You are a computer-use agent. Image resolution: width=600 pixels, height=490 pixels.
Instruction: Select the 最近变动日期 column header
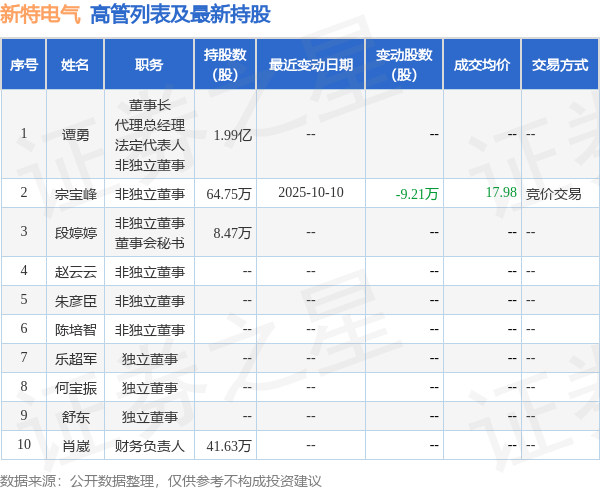pyautogui.click(x=311, y=64)
